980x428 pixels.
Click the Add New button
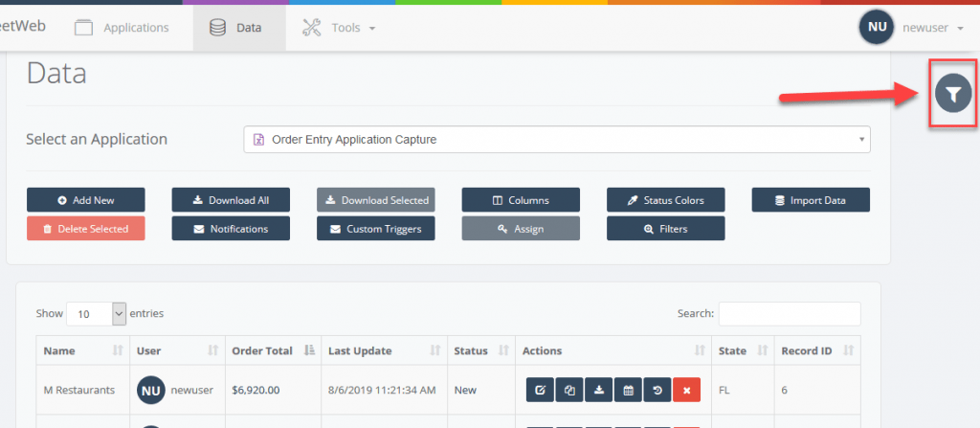pyautogui.click(x=86, y=200)
